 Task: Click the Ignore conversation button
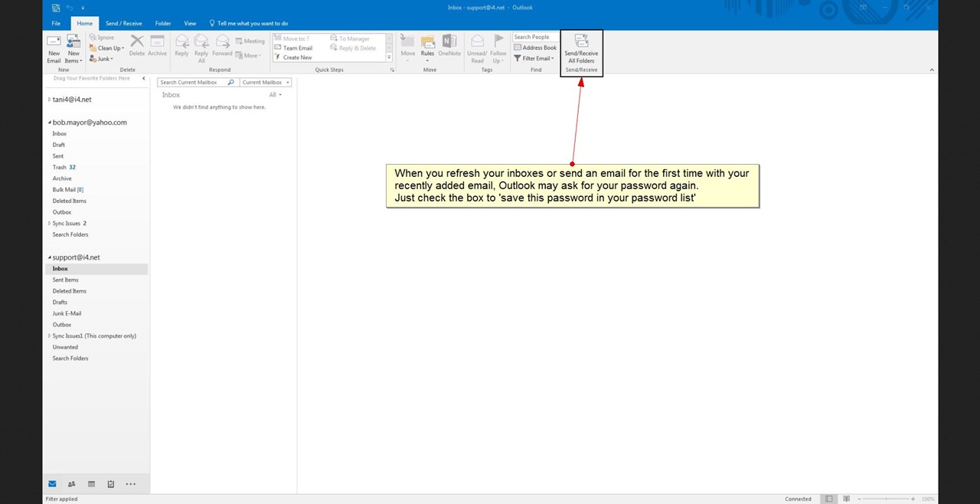coord(102,38)
